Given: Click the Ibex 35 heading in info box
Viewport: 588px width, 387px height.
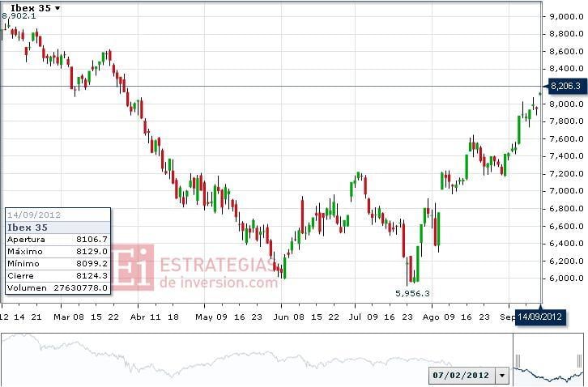Looking at the screenshot, I should (x=28, y=228).
